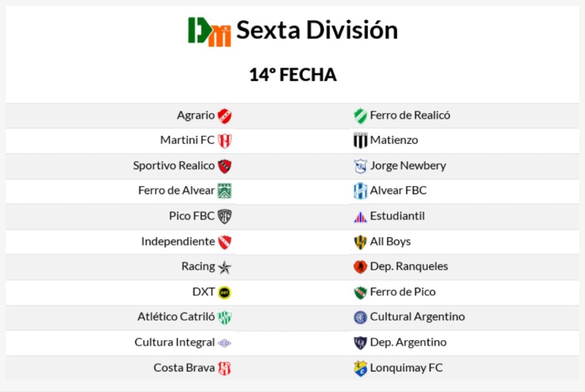Click the Costa Brava crest icon
This screenshot has height=392, width=585.
pos(225,368)
